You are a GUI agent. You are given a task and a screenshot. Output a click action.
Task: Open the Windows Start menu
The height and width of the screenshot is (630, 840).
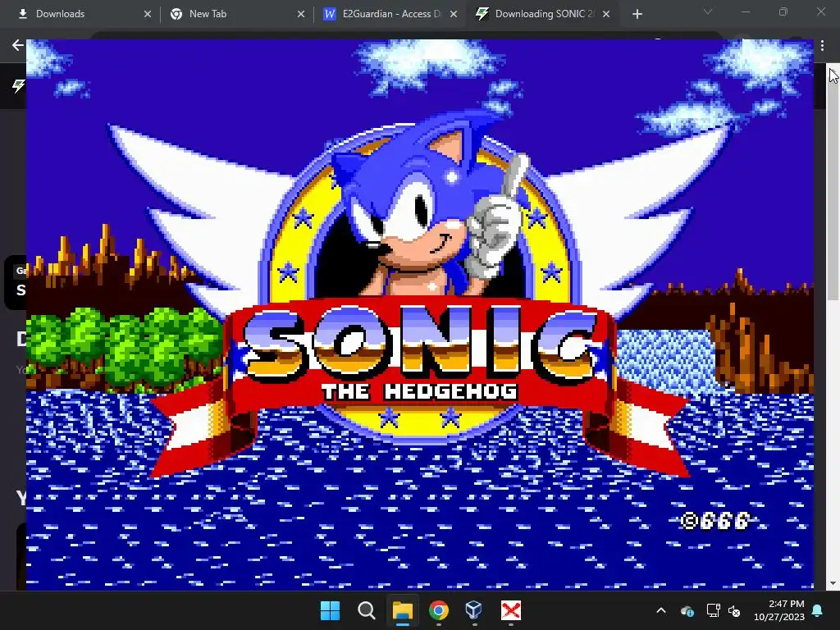(330, 610)
